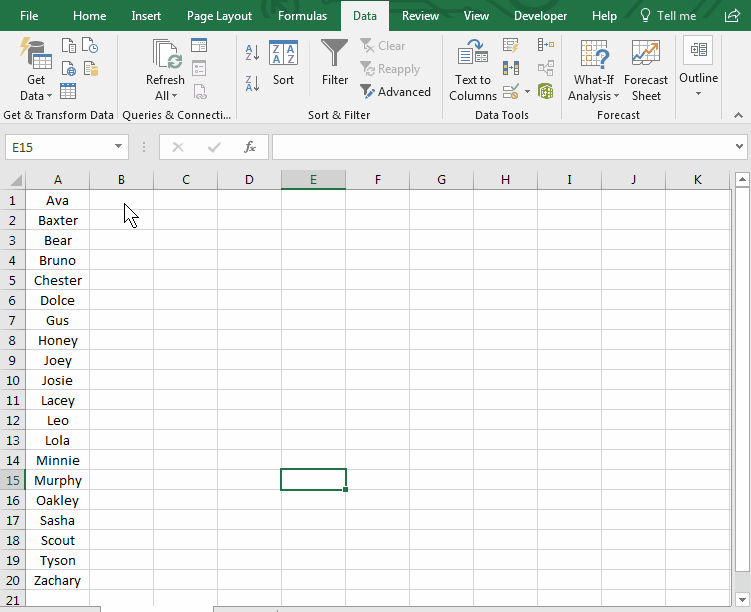Image resolution: width=751 pixels, height=612 pixels.
Task: Select the cell containing Ava
Action: pos(57,200)
